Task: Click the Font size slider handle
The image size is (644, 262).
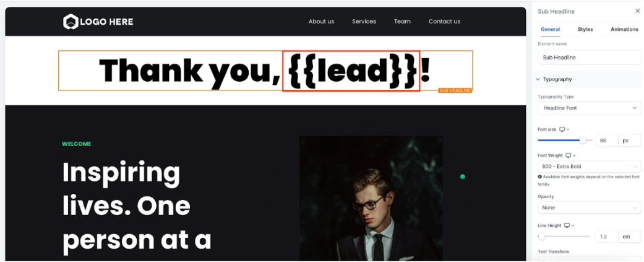Action: coord(583,141)
